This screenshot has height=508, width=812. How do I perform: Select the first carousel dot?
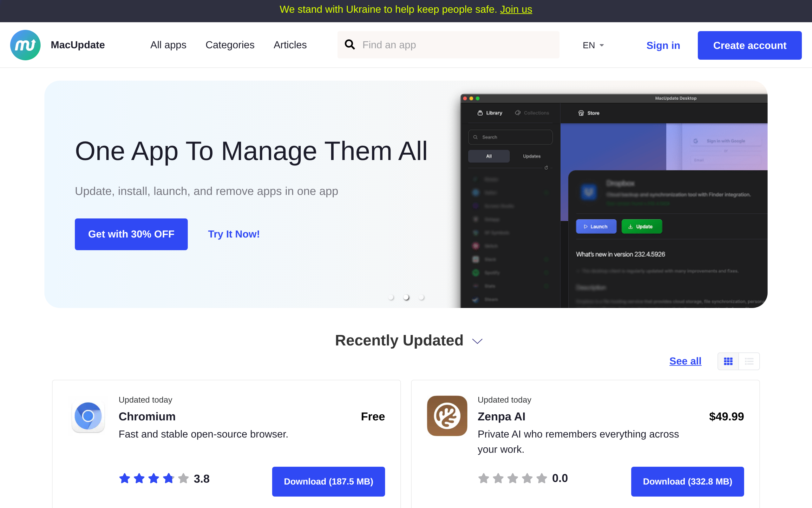[390, 297]
